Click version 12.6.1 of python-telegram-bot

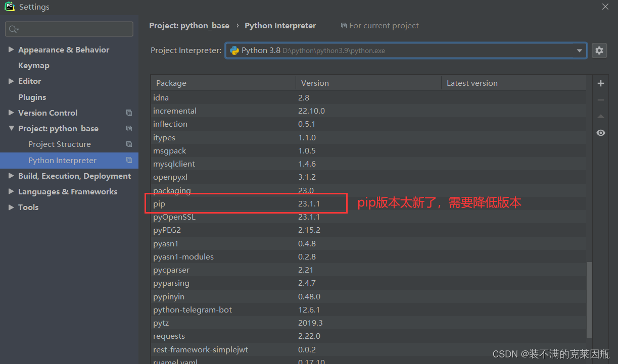coord(309,309)
